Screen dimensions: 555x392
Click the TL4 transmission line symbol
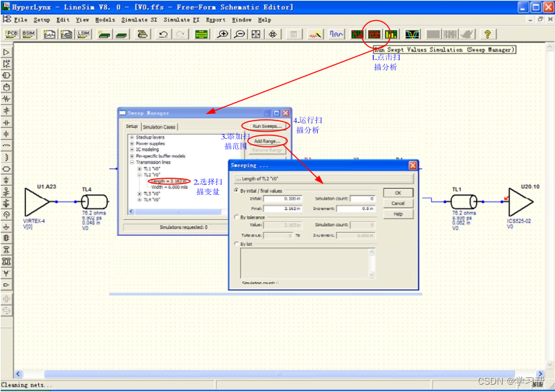[x=95, y=202]
